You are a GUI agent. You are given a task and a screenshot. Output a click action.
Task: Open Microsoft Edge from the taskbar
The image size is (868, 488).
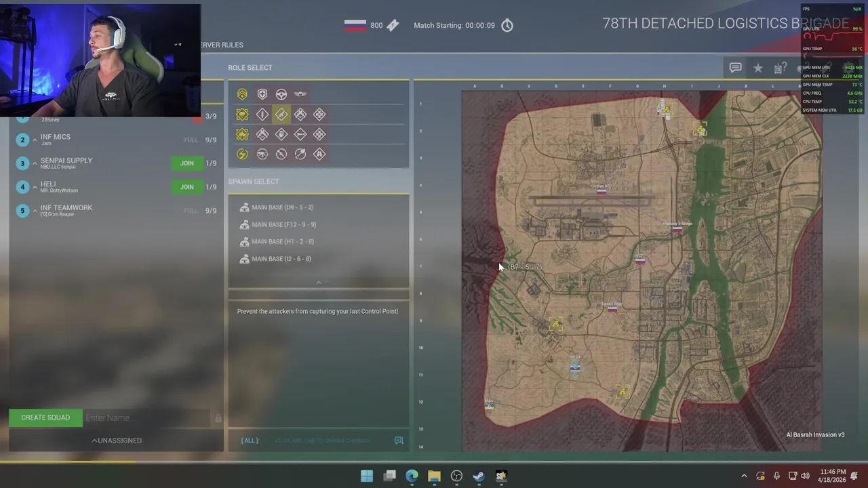412,476
